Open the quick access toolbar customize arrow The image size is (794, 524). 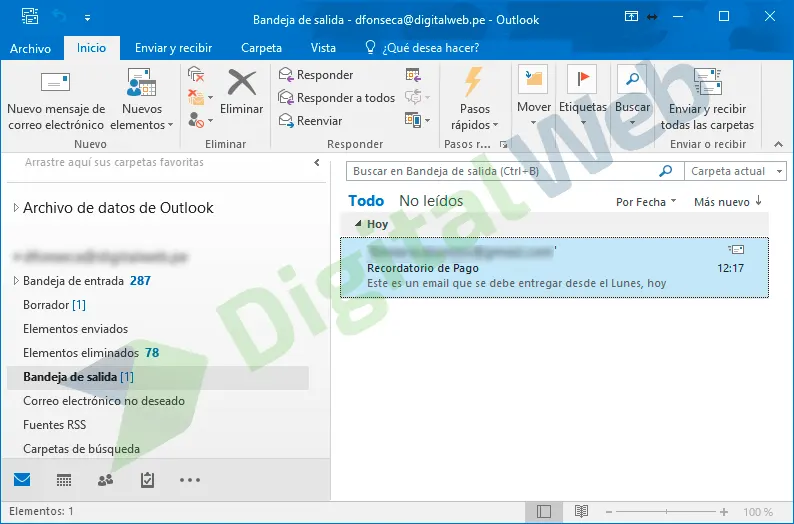click(88, 18)
